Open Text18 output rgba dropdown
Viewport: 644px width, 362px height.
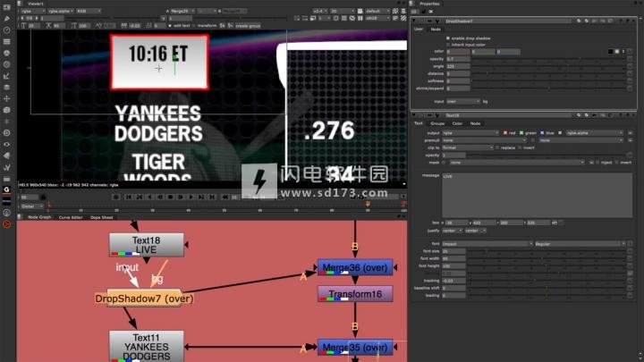pos(470,133)
